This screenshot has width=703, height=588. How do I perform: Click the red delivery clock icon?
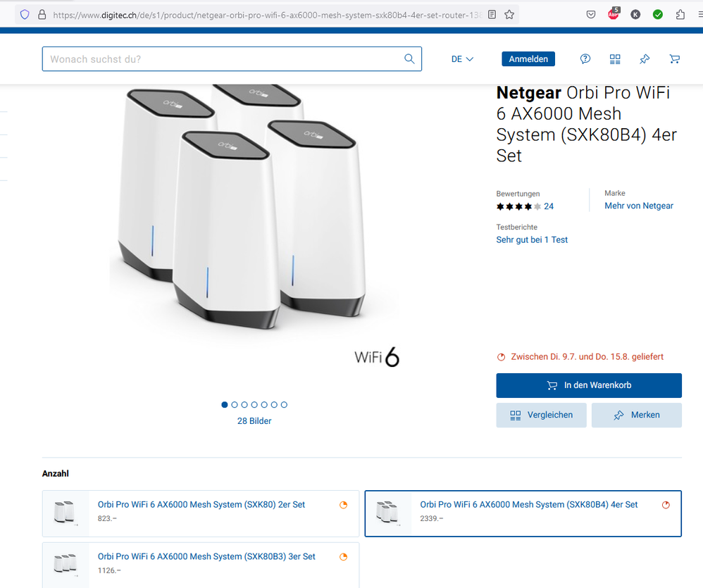tap(502, 357)
